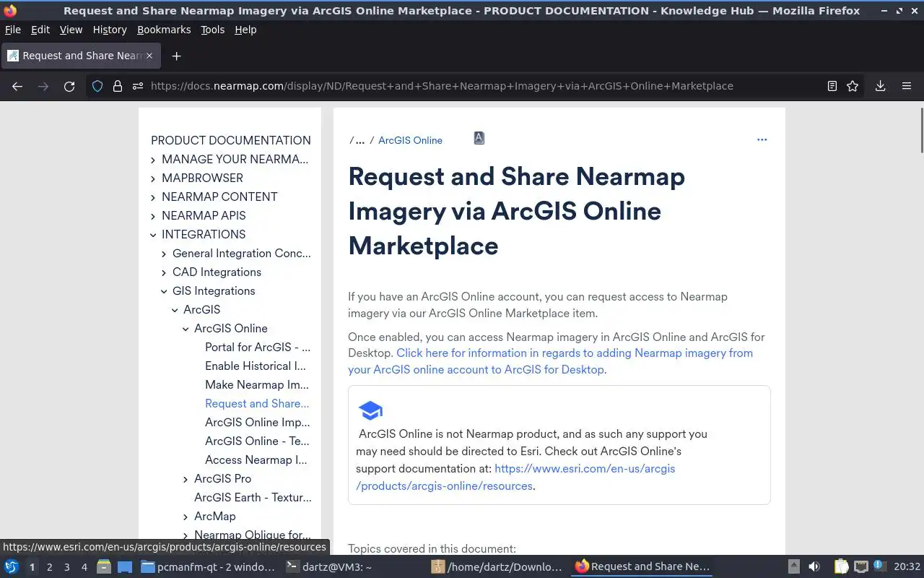Expand the MANAGE YOUR NEARMAP tree section

(x=153, y=160)
